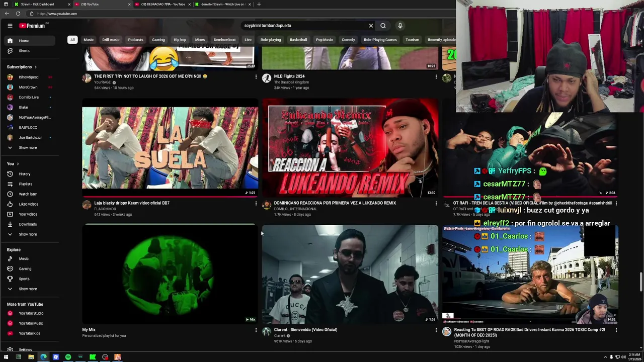644x362 pixels.
Task: Open Spotify from the taskbar
Action: click(68, 357)
